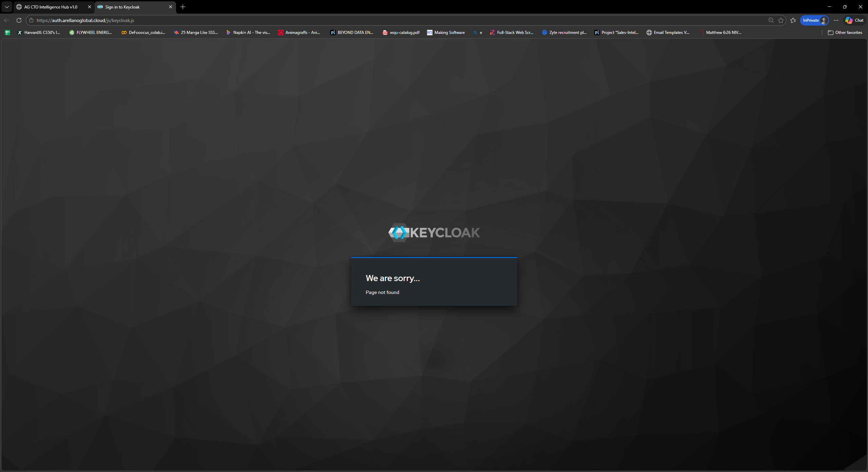
Task: Open the 'e' search bookmark
Action: tap(478, 33)
